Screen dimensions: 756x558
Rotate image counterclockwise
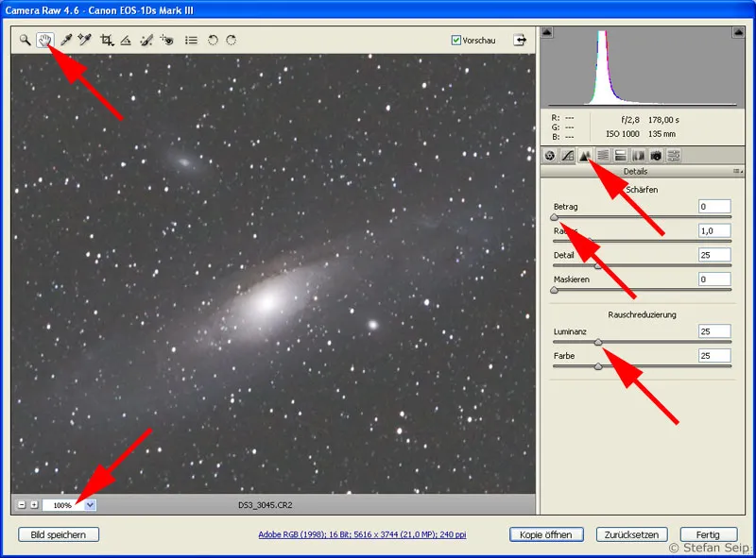(x=213, y=40)
